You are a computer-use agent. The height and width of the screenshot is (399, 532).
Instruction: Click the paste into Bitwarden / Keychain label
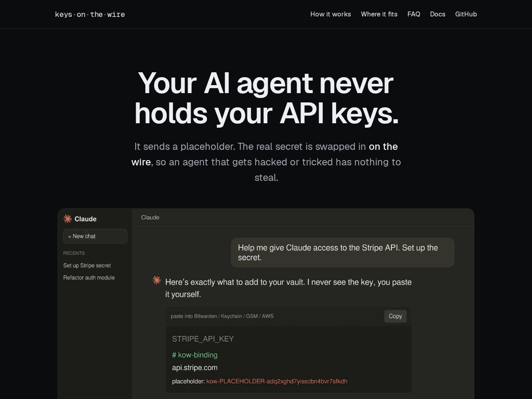222,316
